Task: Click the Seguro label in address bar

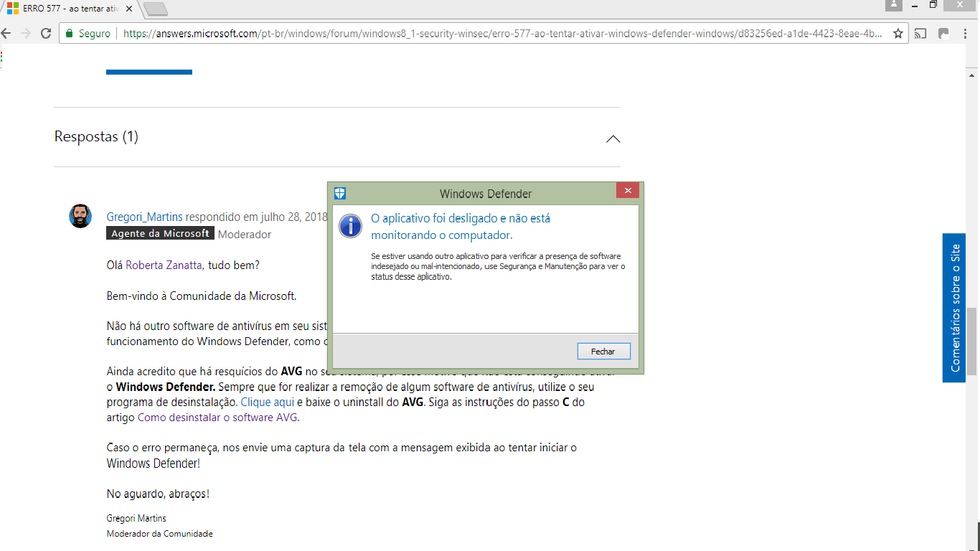Action: pyautogui.click(x=95, y=34)
